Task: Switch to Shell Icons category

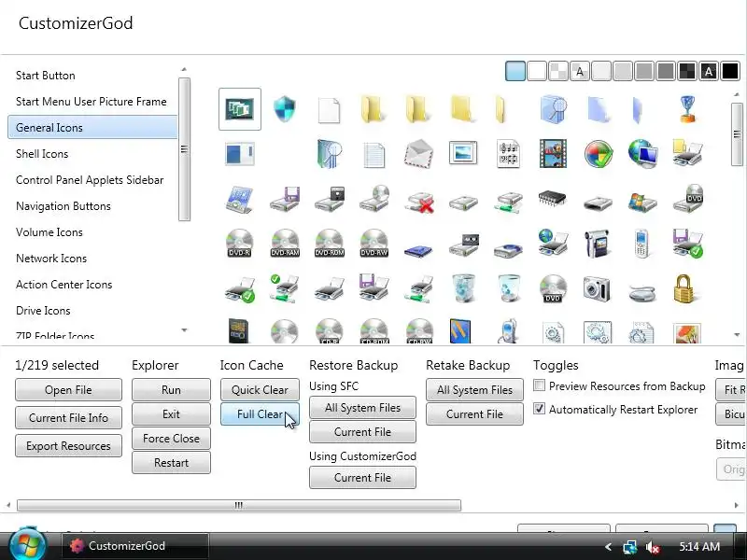Action: coord(42,154)
